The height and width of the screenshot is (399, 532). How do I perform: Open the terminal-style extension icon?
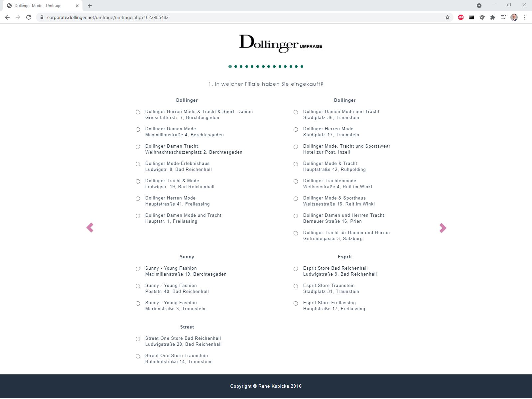pyautogui.click(x=471, y=17)
